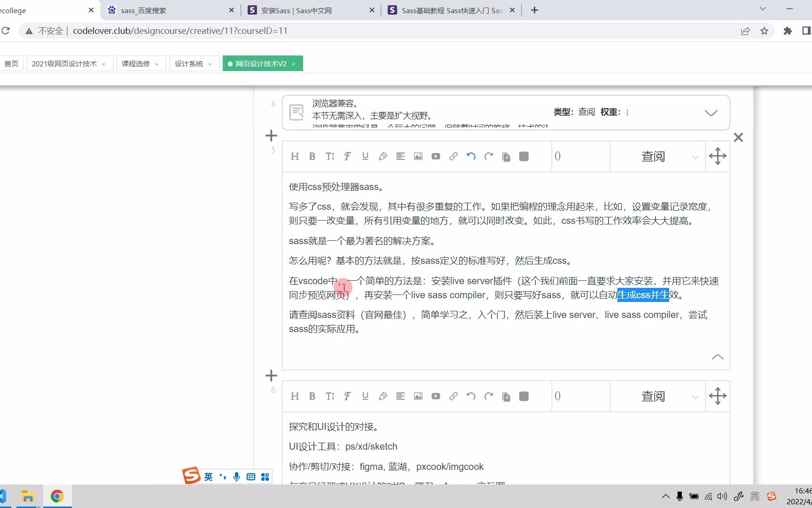Show hidden system tray icons
The width and height of the screenshot is (812, 508).
pyautogui.click(x=665, y=496)
